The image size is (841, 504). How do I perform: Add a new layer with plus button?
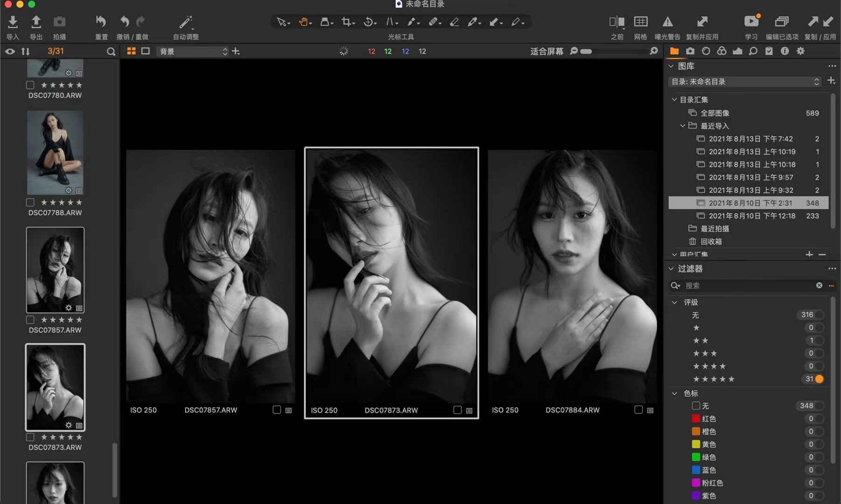(x=236, y=51)
